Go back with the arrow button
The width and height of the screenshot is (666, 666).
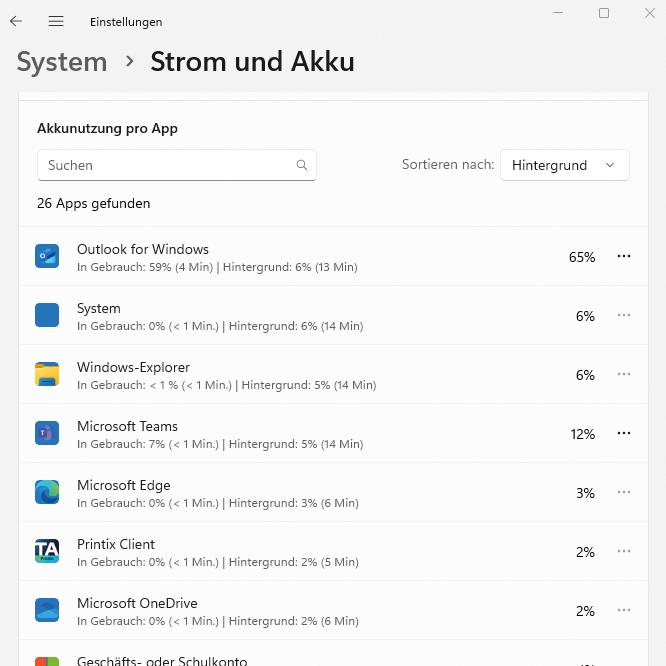tap(16, 21)
